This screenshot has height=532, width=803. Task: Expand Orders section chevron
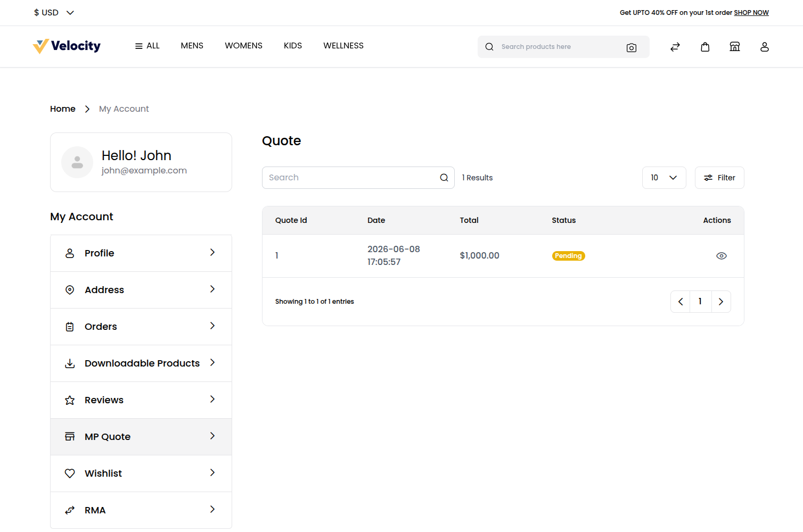pos(212,326)
